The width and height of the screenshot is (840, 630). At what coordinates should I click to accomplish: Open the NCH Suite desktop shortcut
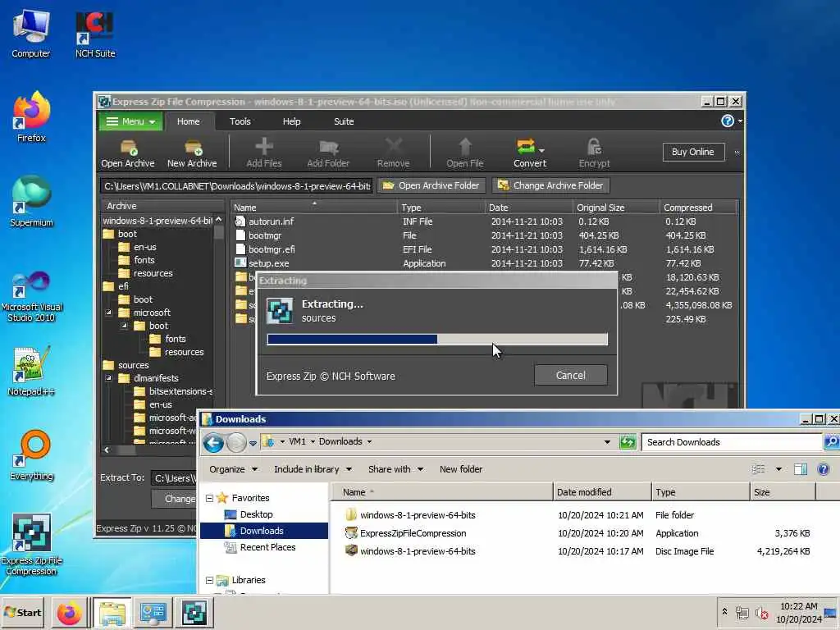95,34
